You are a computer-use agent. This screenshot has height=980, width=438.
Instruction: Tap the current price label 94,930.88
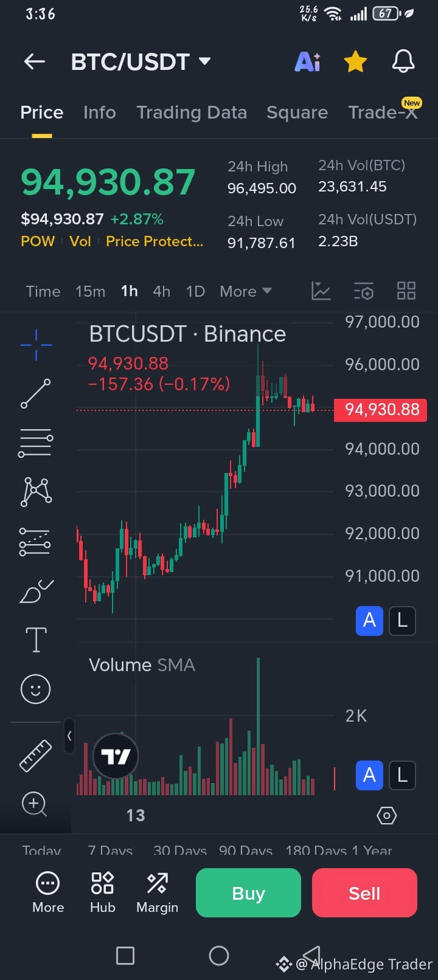pos(381,410)
